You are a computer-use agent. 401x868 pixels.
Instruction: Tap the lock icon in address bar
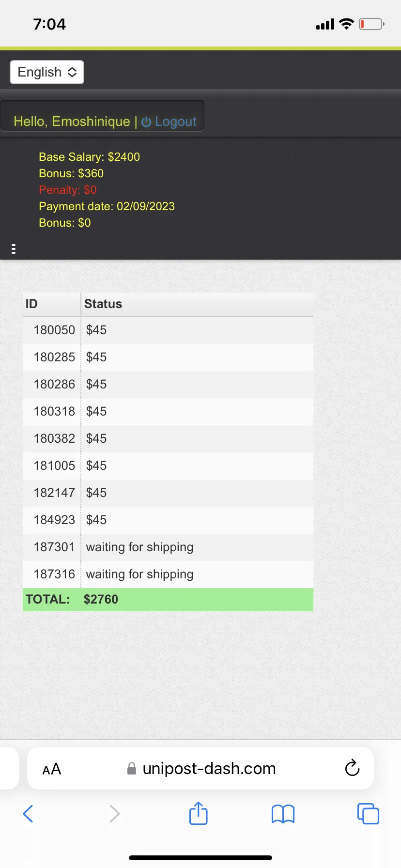(131, 769)
